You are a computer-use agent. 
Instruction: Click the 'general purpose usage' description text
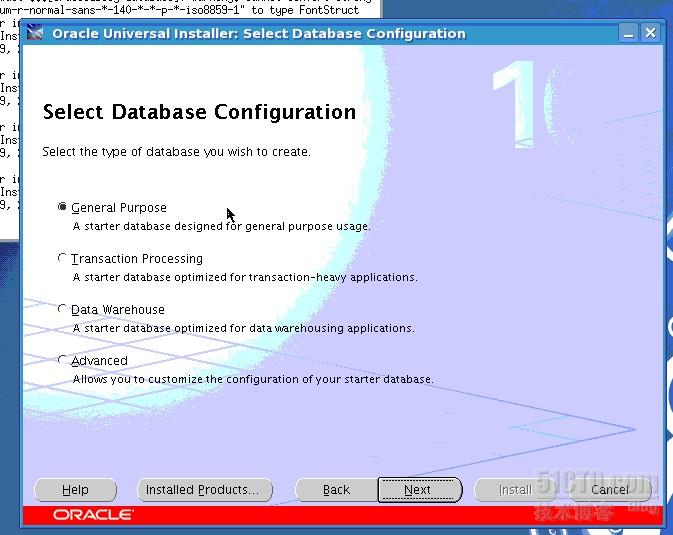tap(221, 226)
